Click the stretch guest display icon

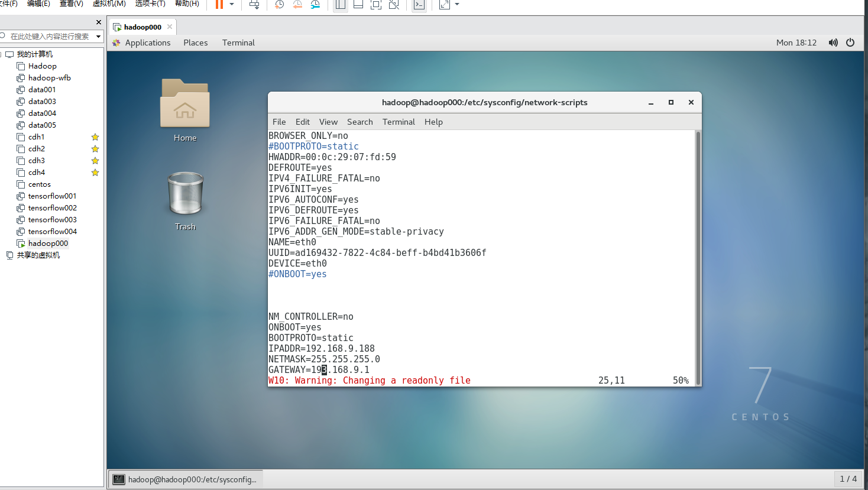point(445,5)
